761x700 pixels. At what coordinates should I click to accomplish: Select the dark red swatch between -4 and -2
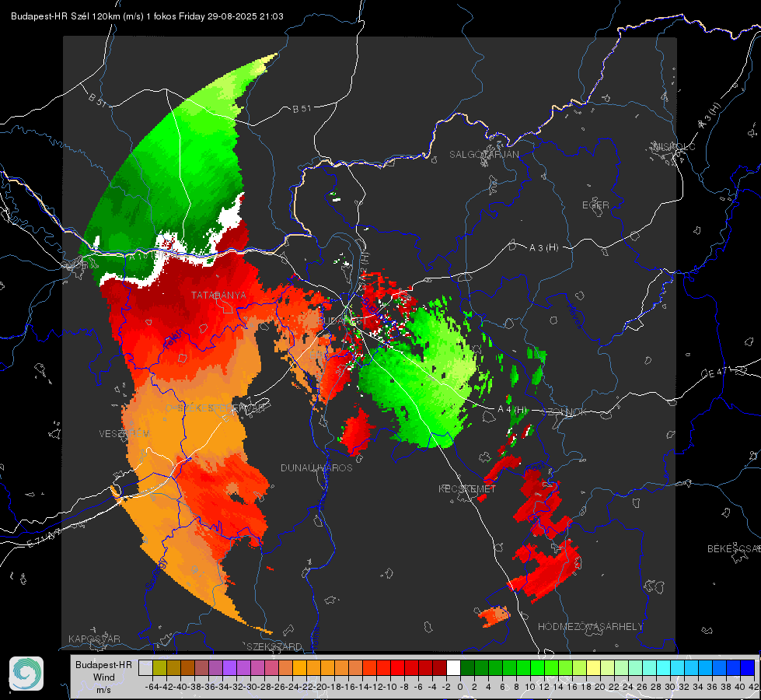(x=439, y=667)
